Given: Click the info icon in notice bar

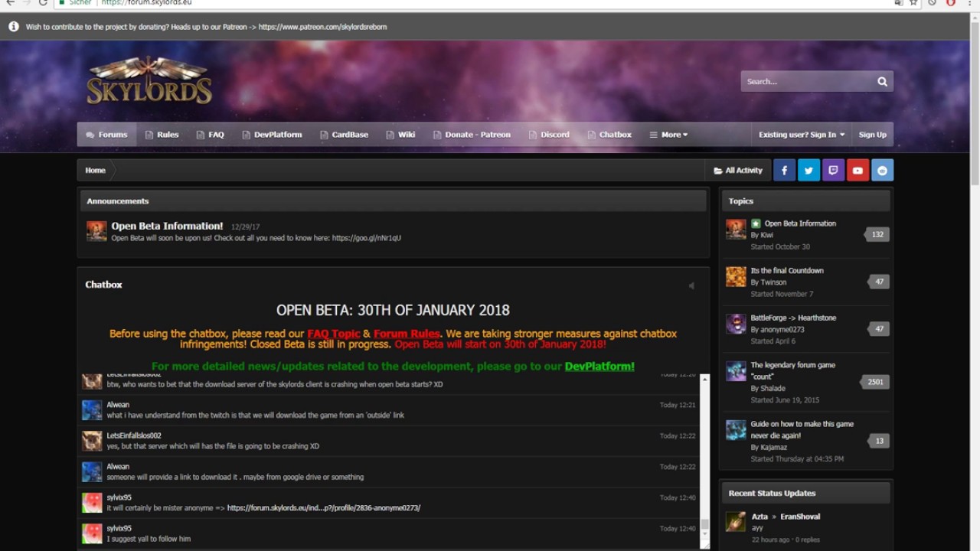Looking at the screenshot, I should click(14, 26).
